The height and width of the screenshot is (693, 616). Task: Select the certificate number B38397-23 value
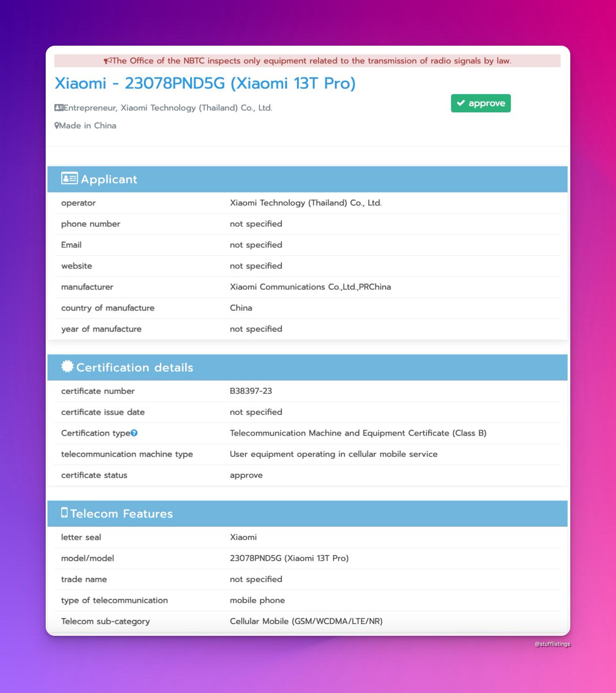point(251,391)
